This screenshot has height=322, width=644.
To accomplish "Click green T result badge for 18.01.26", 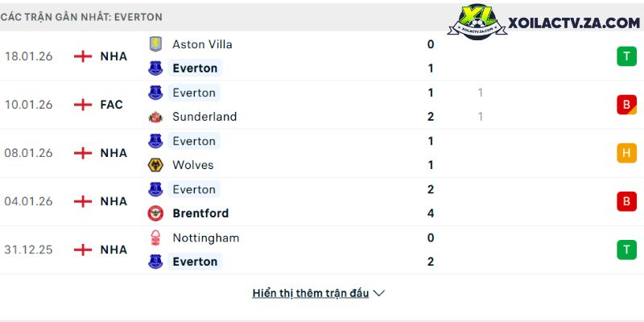I will [626, 56].
